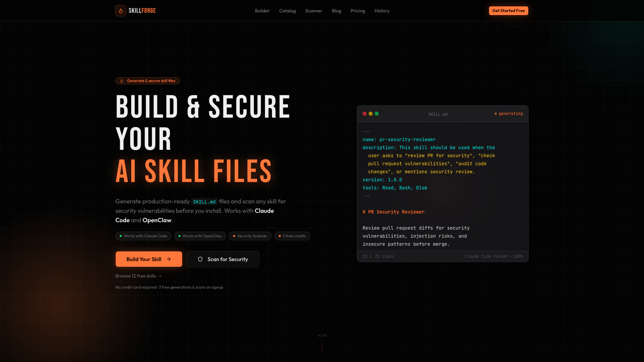Viewport: 644px width, 362px height.
Task: Open the History nav link
Action: (x=382, y=11)
